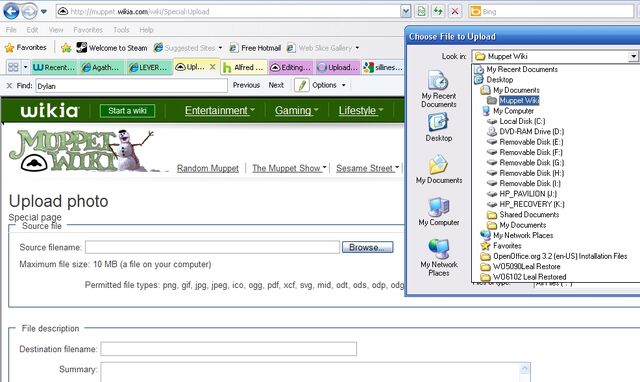Click the Start a wiki button

point(127,111)
